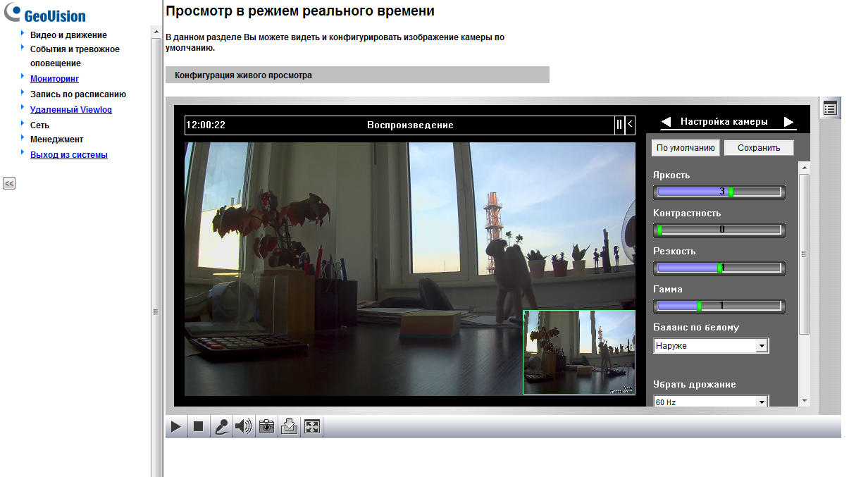Switch to full screen view icon
The image size is (868, 477).
[312, 427]
